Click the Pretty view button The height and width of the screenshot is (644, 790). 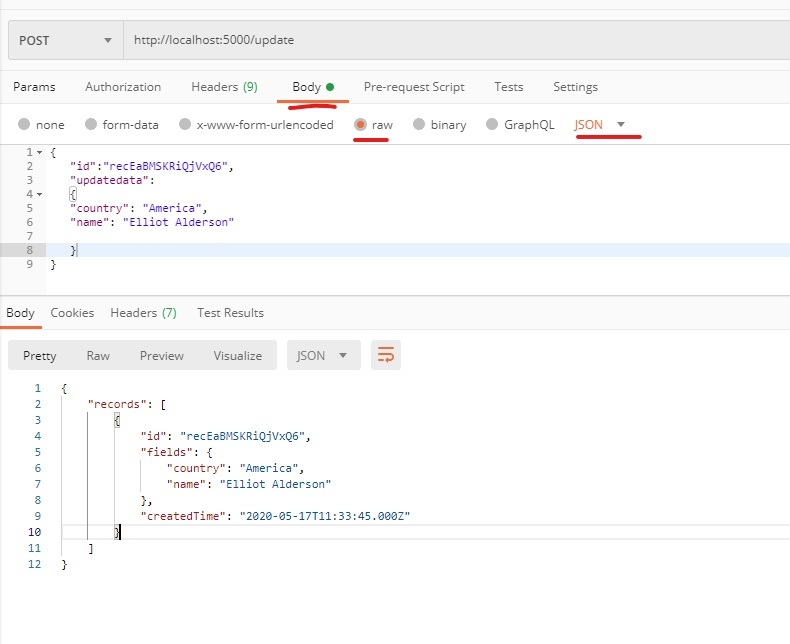coord(40,355)
